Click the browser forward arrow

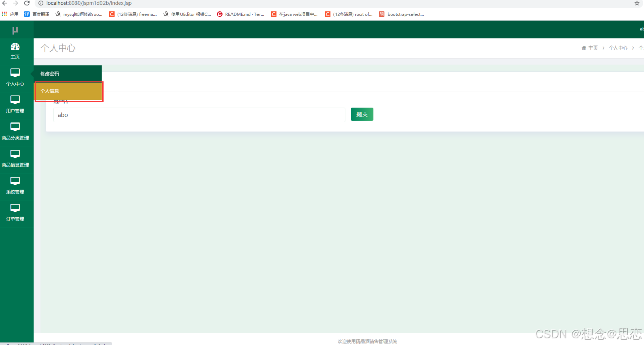click(15, 3)
